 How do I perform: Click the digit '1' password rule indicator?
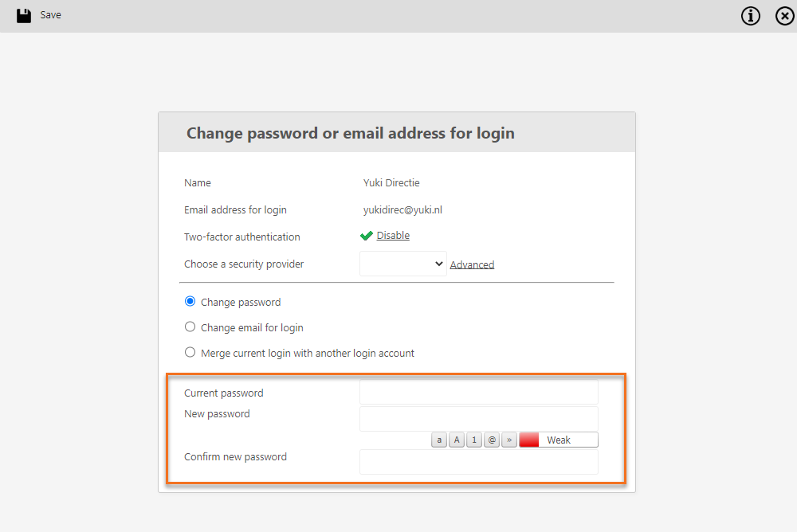(474, 439)
